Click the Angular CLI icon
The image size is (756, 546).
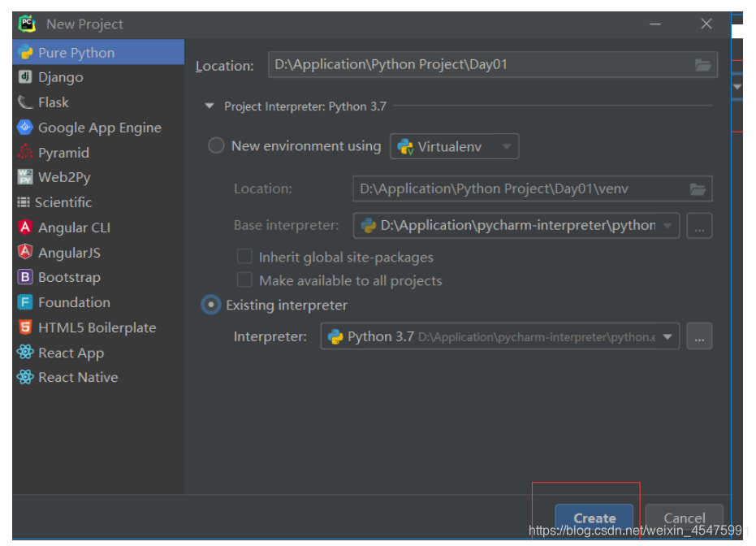25,227
